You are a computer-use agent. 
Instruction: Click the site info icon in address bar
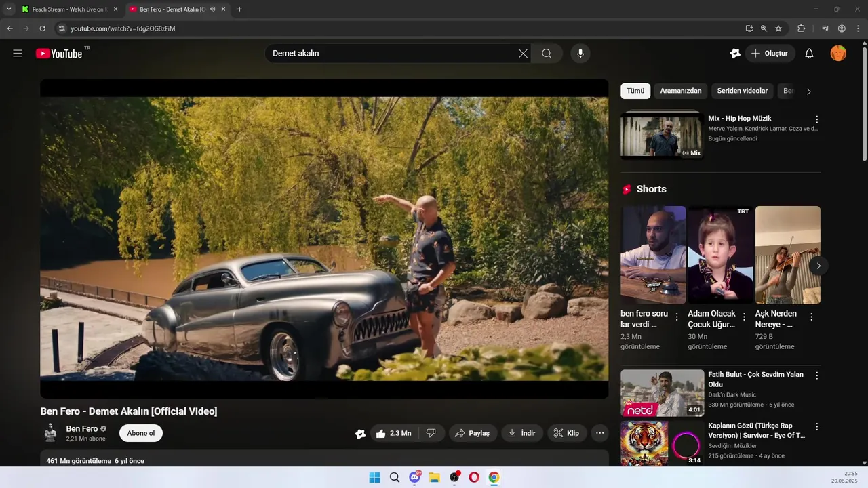[x=62, y=28]
